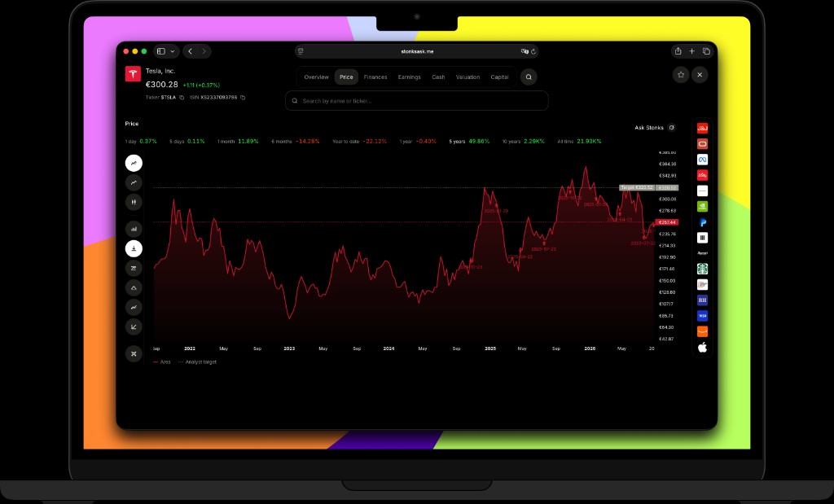The height and width of the screenshot is (504, 834).
Task: Open Amazon stock from sidebar
Action: click(702, 331)
